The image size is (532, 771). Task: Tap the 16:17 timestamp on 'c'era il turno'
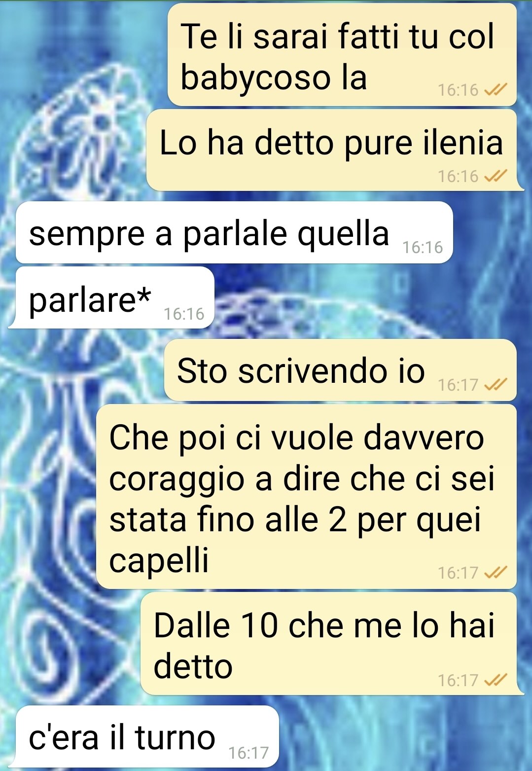tap(249, 753)
